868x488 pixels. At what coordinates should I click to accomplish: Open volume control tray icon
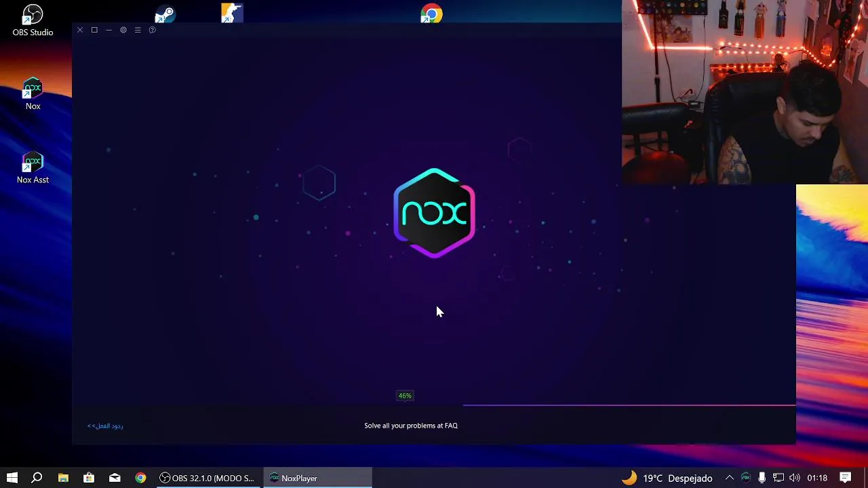[x=795, y=478]
